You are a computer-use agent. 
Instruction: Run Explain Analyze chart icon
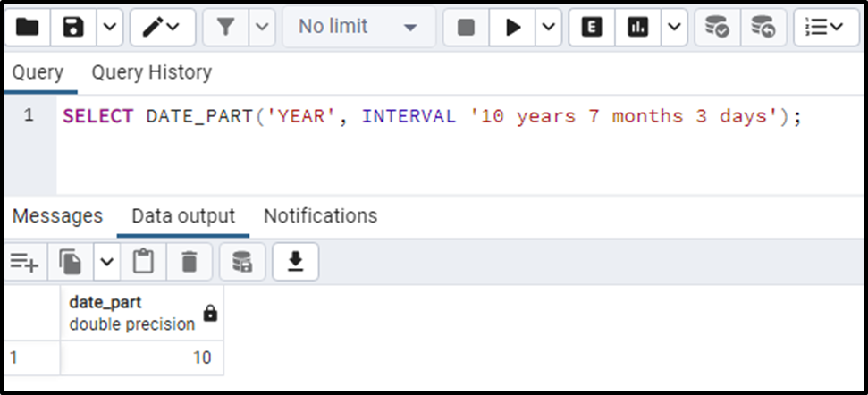637,27
